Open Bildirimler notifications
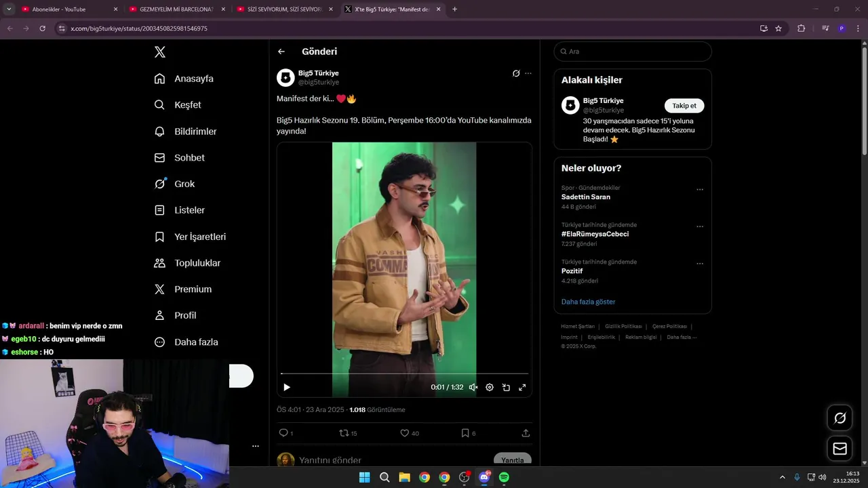The image size is (868, 488). pos(185,131)
